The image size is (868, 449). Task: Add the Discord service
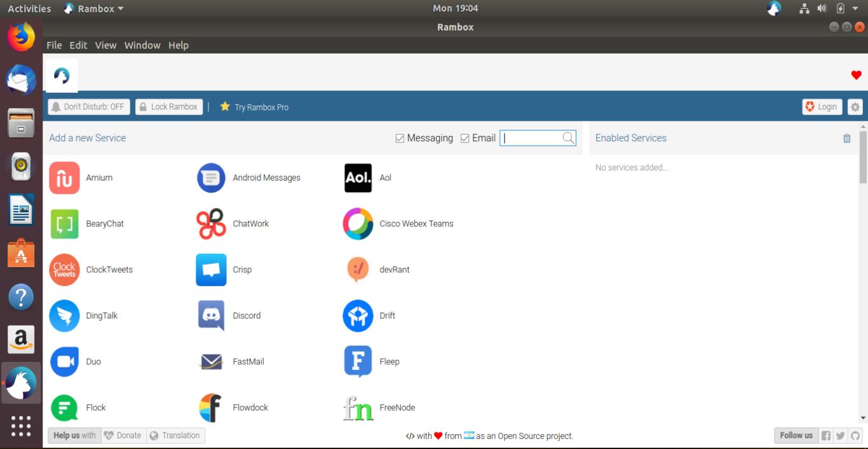[x=210, y=315]
